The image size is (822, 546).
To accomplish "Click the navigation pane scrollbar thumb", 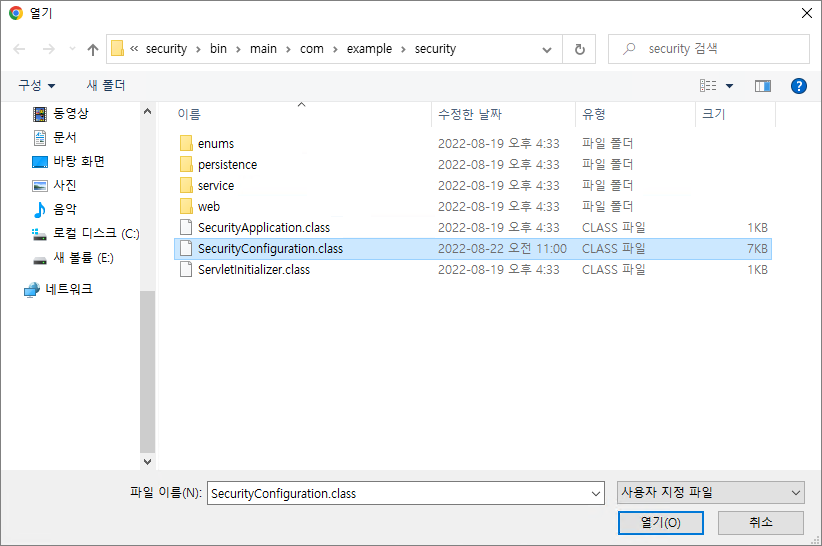I will [147, 372].
